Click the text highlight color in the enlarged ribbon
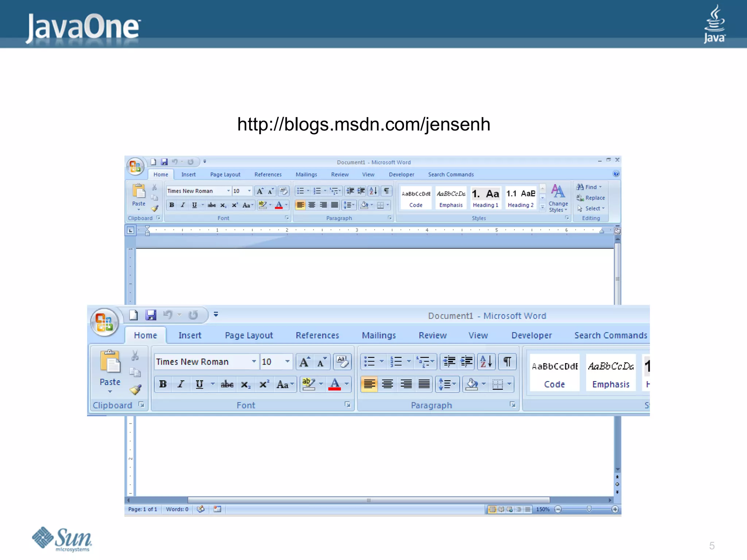 pos(309,384)
